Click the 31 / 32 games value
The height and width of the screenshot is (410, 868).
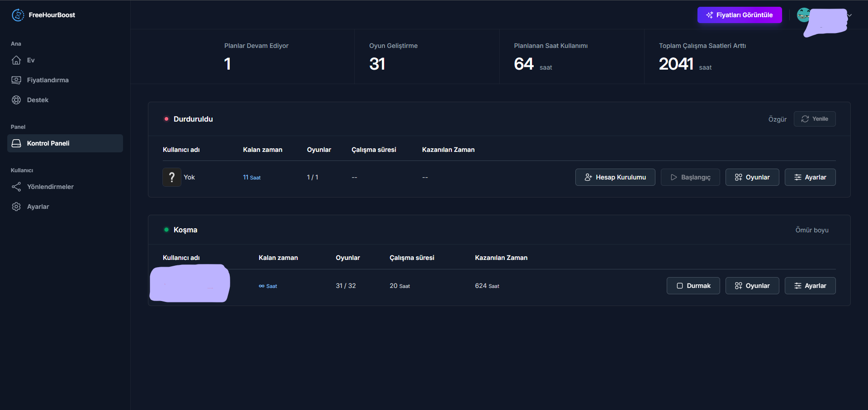tap(346, 286)
